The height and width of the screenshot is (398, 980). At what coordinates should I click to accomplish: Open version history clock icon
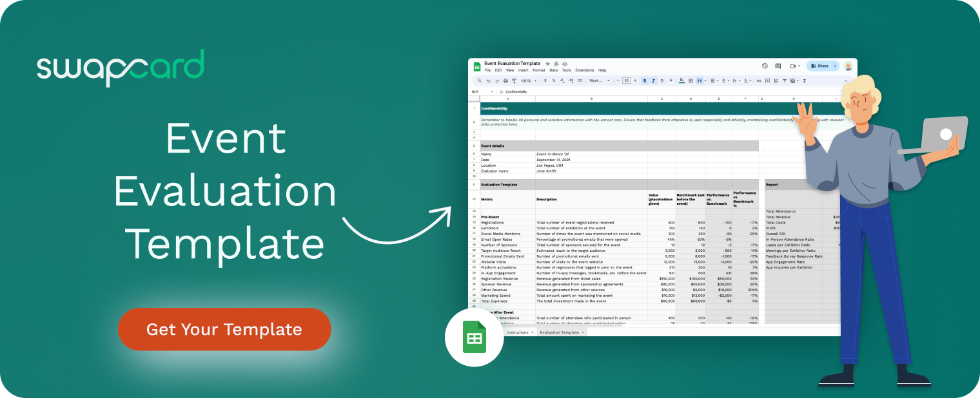765,66
